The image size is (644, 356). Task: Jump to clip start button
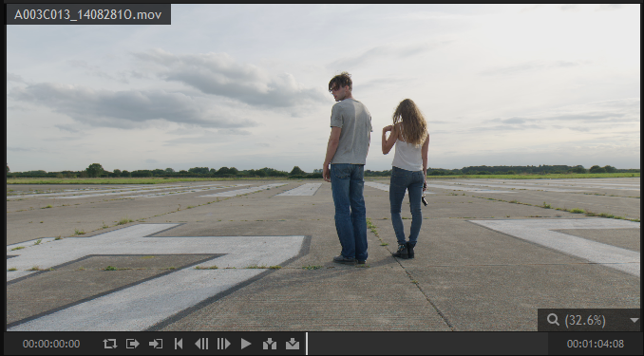click(x=179, y=344)
